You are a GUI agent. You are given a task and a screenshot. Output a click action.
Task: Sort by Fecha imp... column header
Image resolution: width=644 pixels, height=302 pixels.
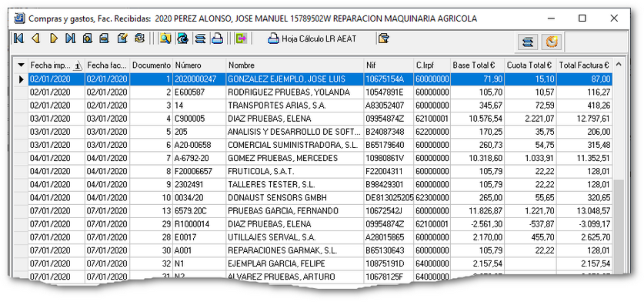(56, 65)
